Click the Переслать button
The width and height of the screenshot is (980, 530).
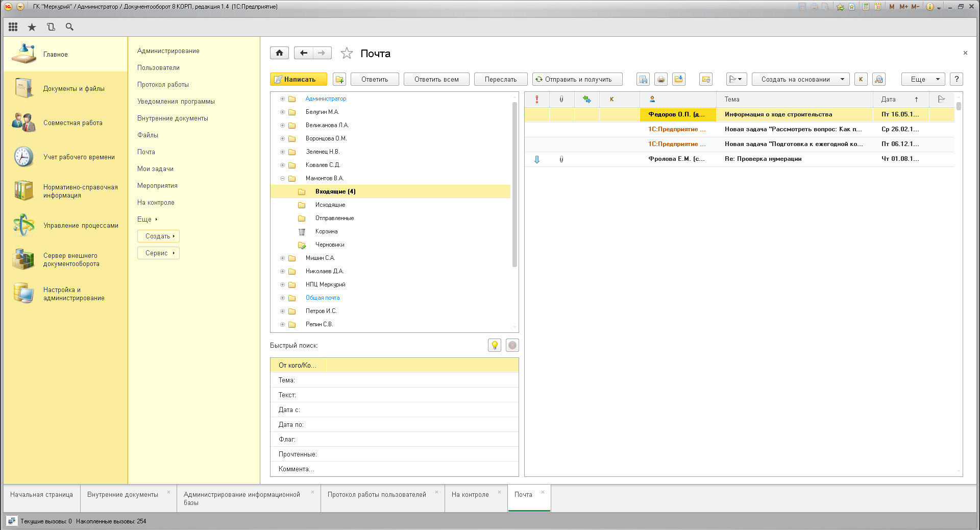tap(501, 79)
